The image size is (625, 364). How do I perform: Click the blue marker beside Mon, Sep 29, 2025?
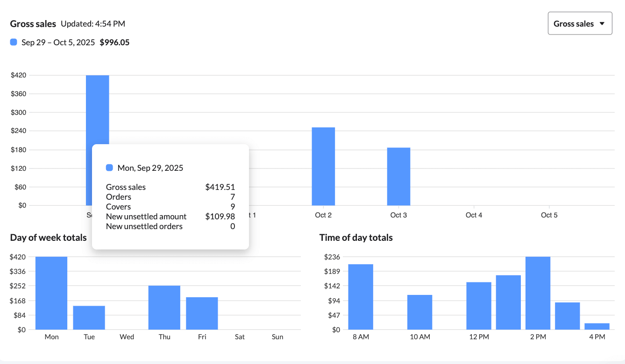click(x=110, y=168)
